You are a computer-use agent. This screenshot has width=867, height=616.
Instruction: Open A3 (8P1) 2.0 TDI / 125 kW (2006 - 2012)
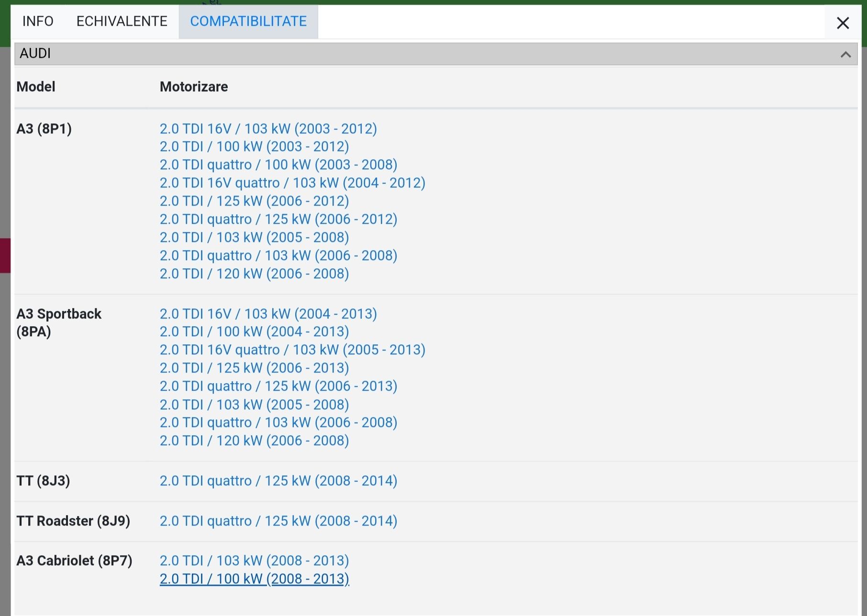[254, 201]
